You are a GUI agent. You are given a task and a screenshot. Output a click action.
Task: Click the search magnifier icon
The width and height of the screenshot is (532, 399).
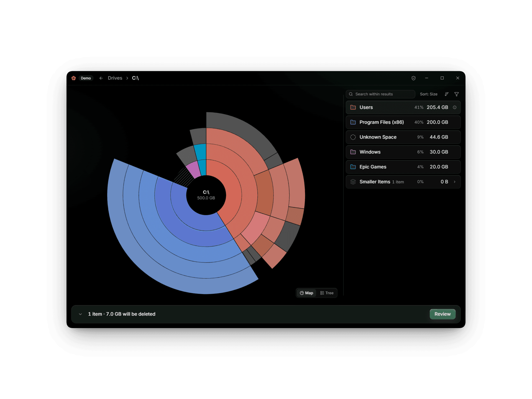351,94
